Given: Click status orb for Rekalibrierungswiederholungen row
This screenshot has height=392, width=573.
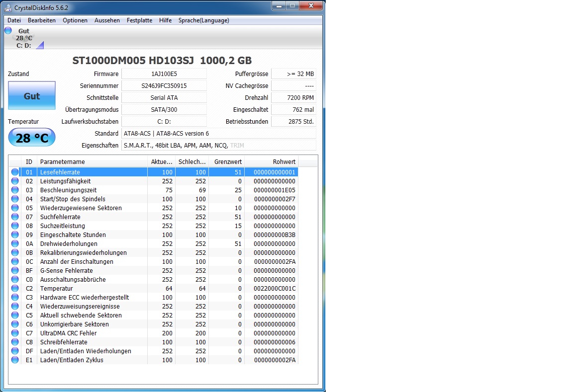Looking at the screenshot, I should (x=15, y=252).
